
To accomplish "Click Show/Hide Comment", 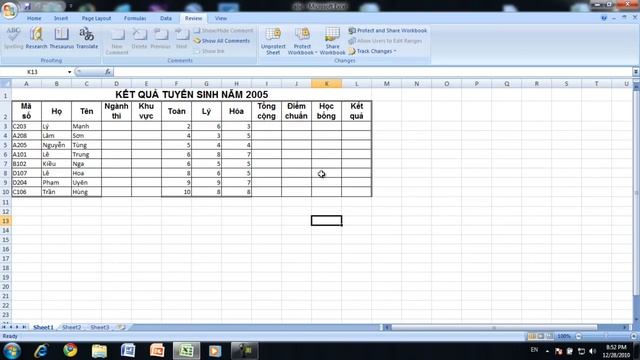I will pos(223,31).
